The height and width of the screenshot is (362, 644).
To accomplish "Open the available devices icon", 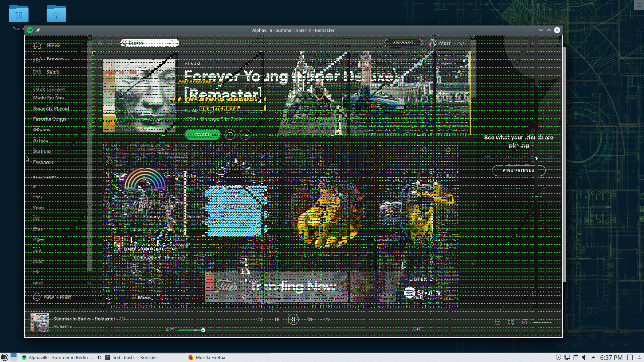I will point(511,322).
